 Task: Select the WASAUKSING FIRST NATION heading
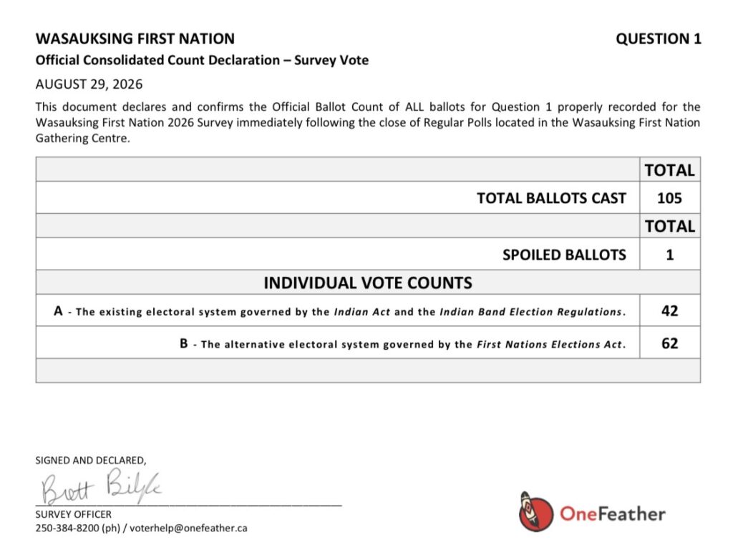(135, 39)
